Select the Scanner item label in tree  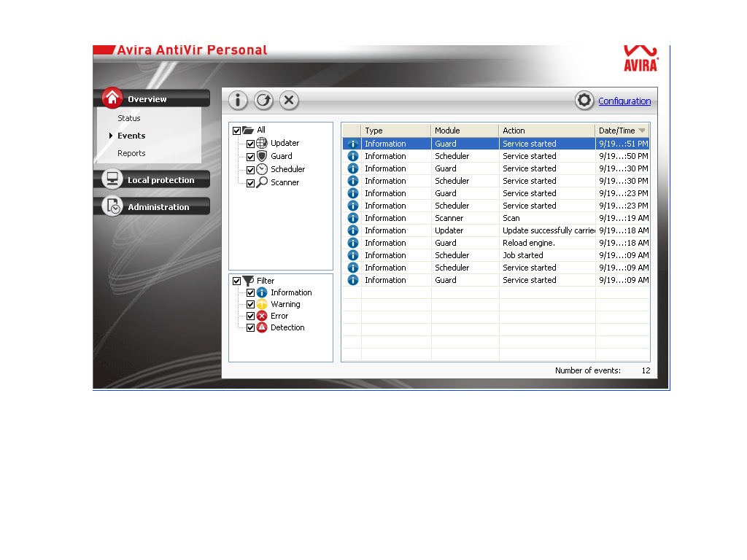tap(285, 182)
